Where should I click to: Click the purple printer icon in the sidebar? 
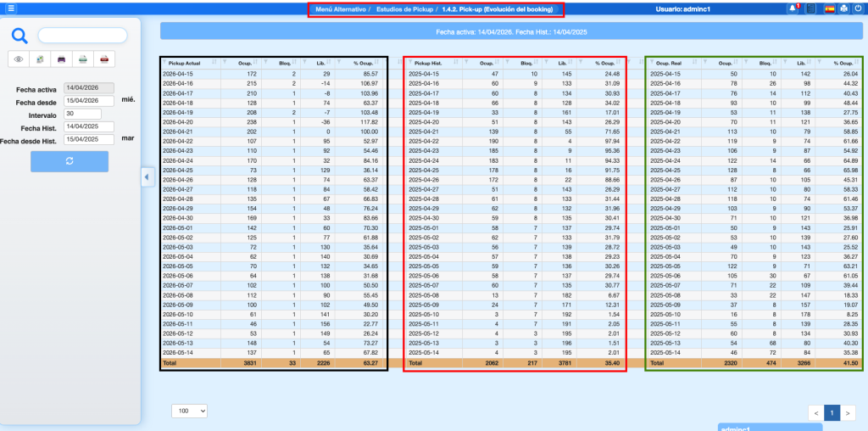(61, 59)
